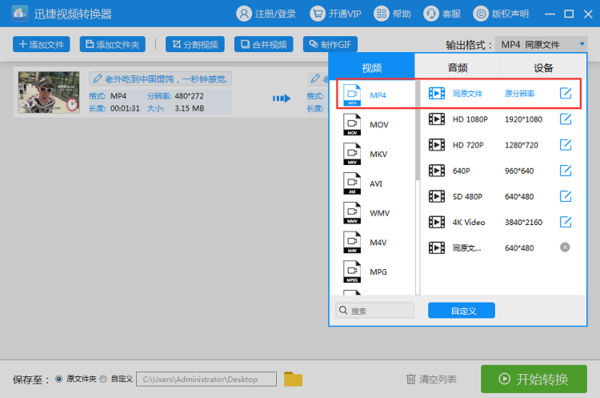The width and height of the screenshot is (600, 398).
Task: Select the MKV format icon
Action: tap(352, 154)
